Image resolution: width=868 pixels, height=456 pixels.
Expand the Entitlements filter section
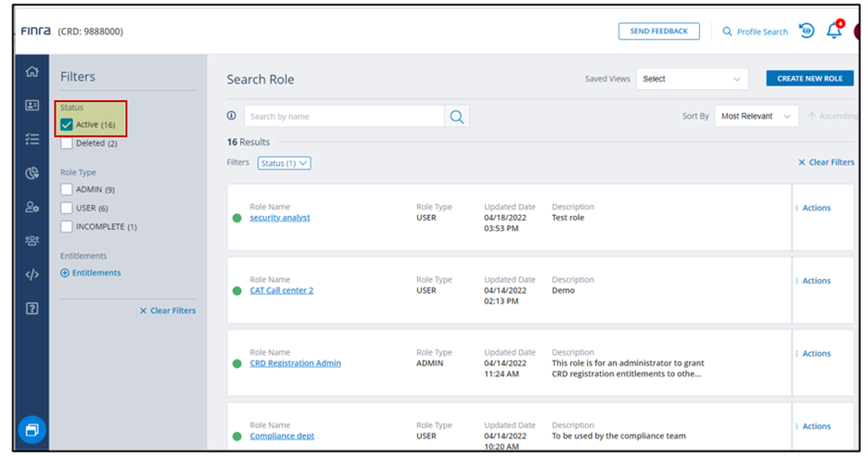tap(91, 273)
